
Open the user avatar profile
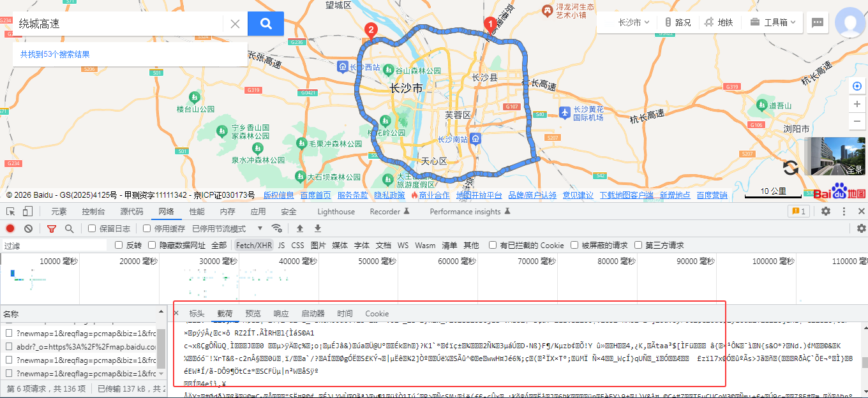[x=851, y=22]
